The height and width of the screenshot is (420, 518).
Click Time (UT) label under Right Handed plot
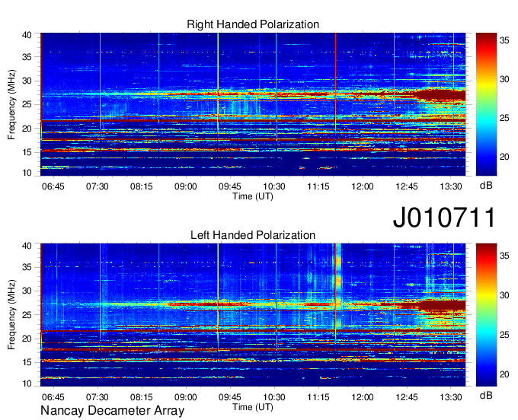click(253, 196)
